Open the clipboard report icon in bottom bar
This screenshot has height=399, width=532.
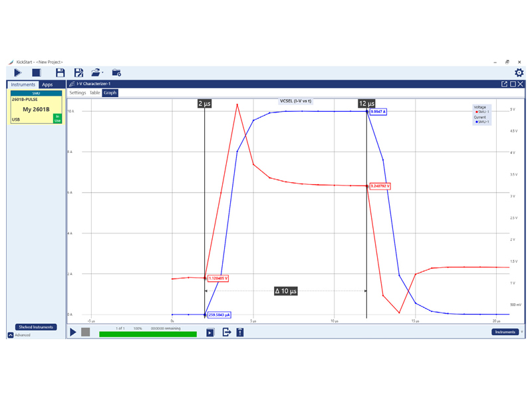pyautogui.click(x=240, y=332)
